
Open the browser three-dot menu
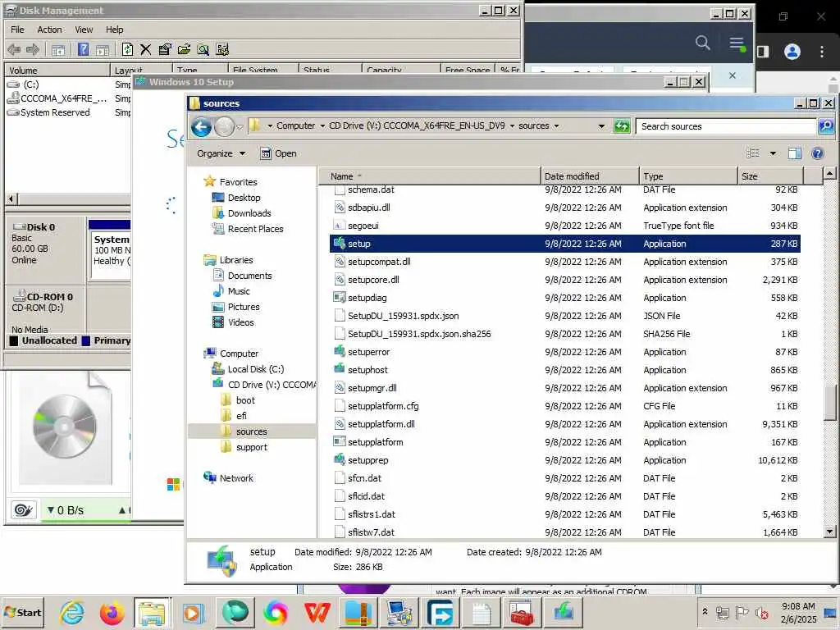(822, 52)
